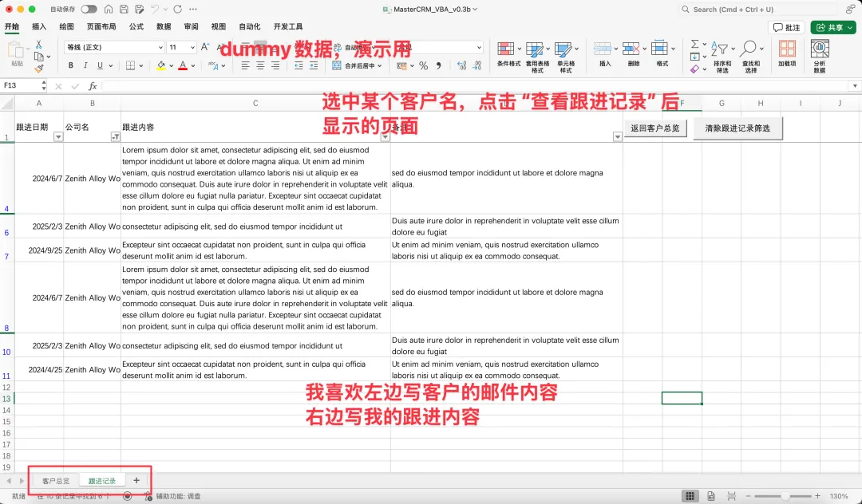Click the fx insert function icon
The width and height of the screenshot is (862, 504).
[x=93, y=85]
